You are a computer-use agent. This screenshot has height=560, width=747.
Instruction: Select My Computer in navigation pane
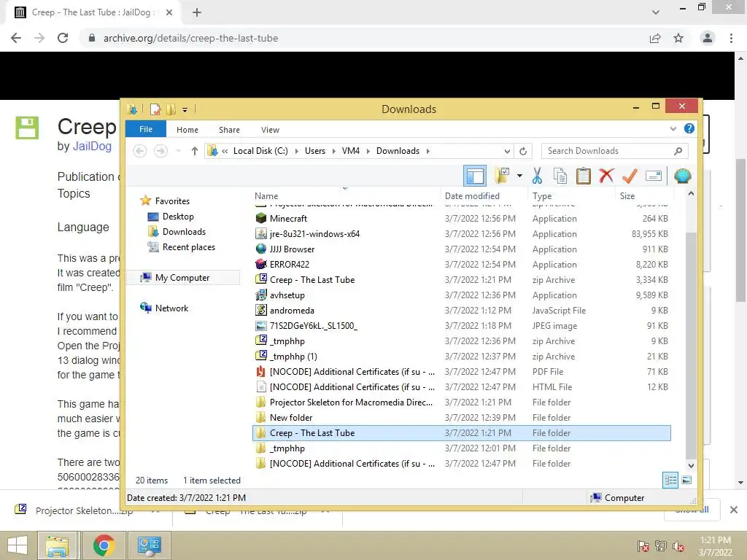tap(182, 278)
